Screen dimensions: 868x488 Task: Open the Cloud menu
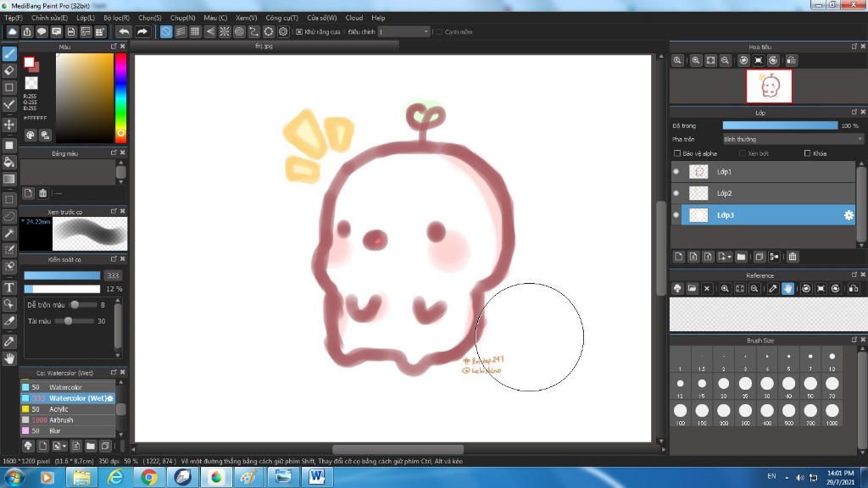[x=354, y=18]
